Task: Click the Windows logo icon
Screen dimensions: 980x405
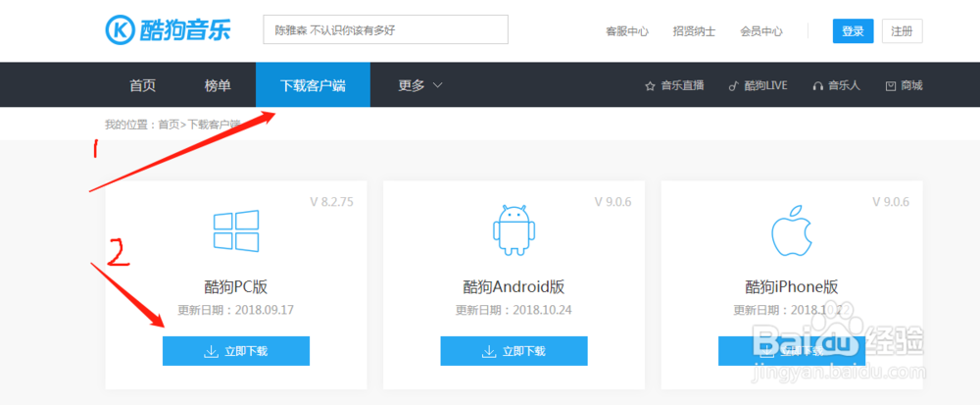Action: [x=236, y=230]
